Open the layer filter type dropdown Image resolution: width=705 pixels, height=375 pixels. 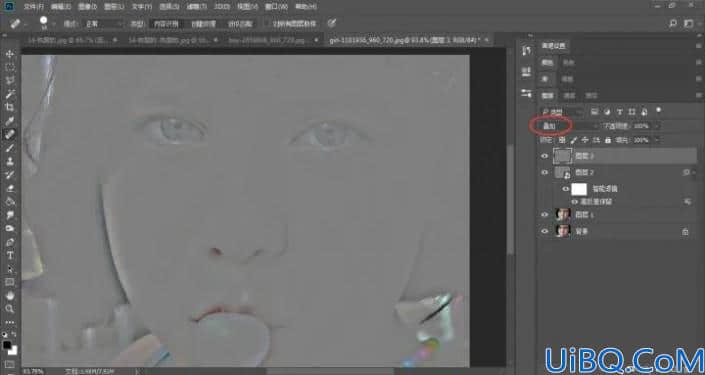(x=562, y=112)
